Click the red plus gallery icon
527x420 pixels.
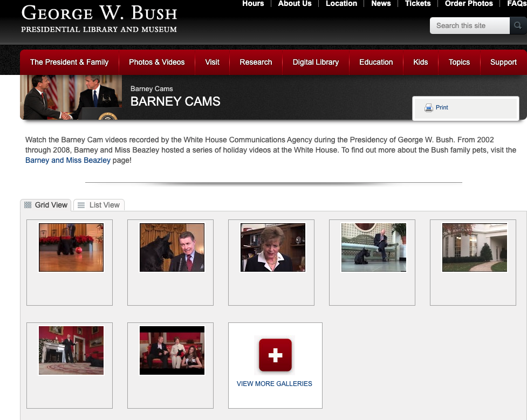275,355
